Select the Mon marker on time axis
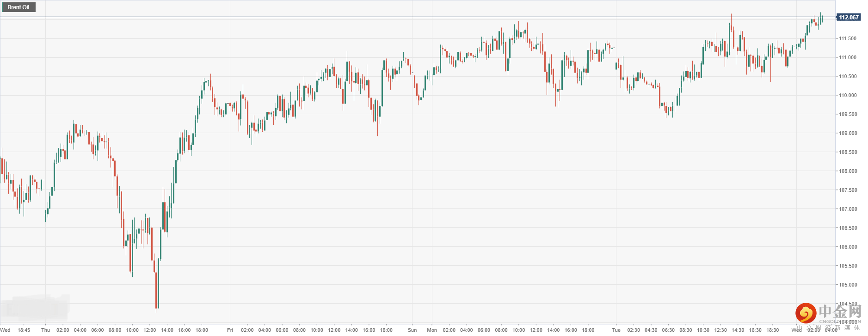This screenshot has height=336, width=868. pos(432,330)
